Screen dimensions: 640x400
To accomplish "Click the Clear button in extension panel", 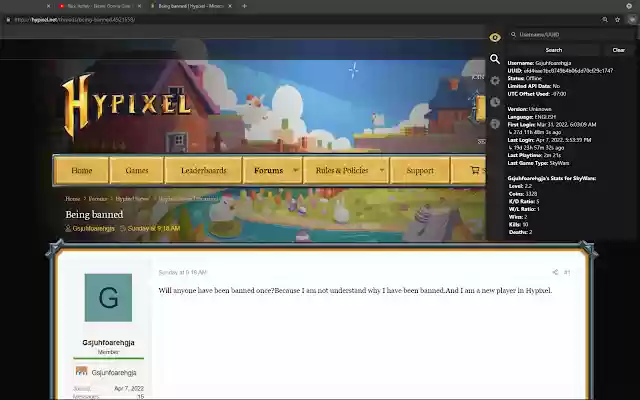I will 618,50.
